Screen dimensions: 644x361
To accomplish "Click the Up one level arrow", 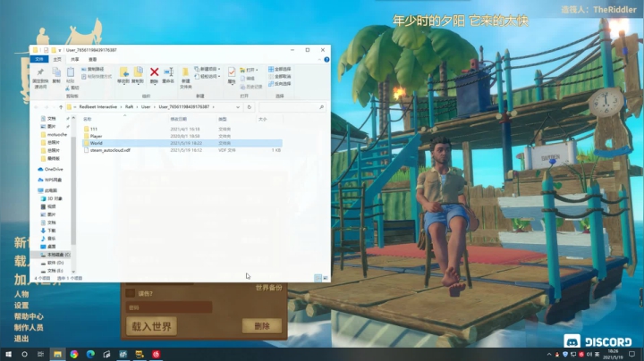I will tap(61, 107).
